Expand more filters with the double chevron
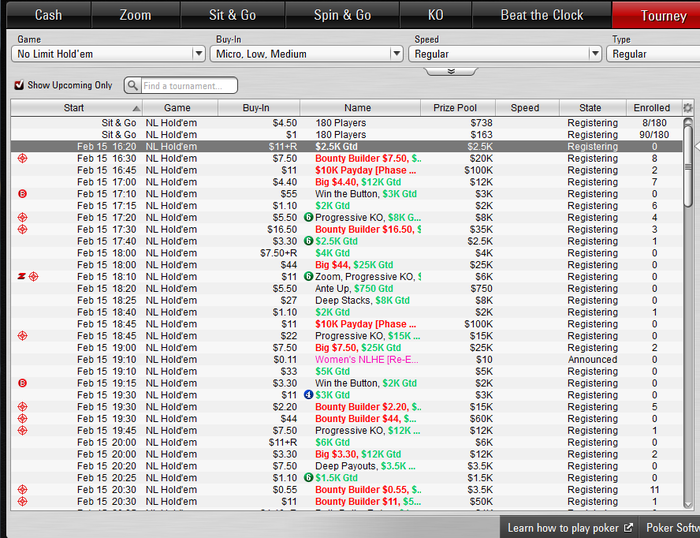Image resolution: width=700 pixels, height=538 pixels. (x=451, y=71)
